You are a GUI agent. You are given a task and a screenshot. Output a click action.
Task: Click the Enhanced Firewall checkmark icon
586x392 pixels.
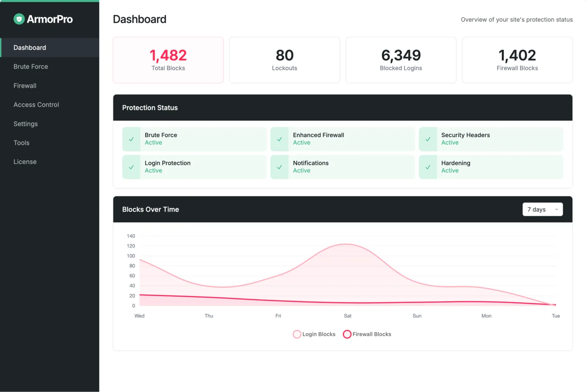pyautogui.click(x=280, y=139)
